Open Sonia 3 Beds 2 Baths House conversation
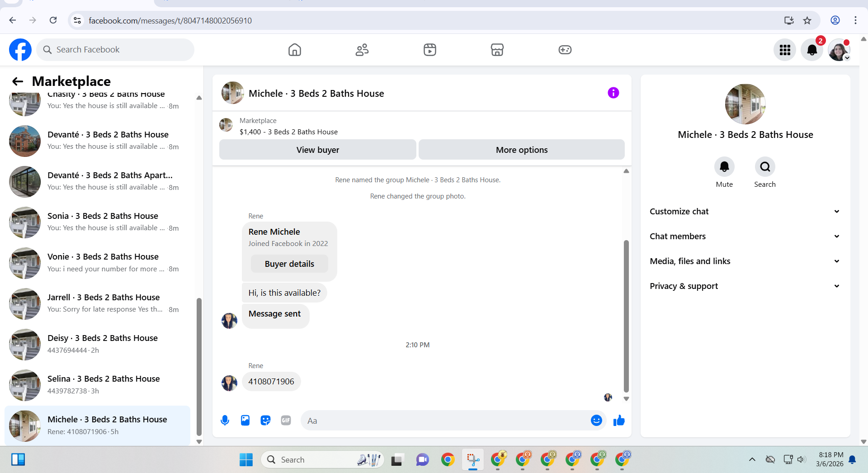This screenshot has width=868, height=473. [x=97, y=222]
